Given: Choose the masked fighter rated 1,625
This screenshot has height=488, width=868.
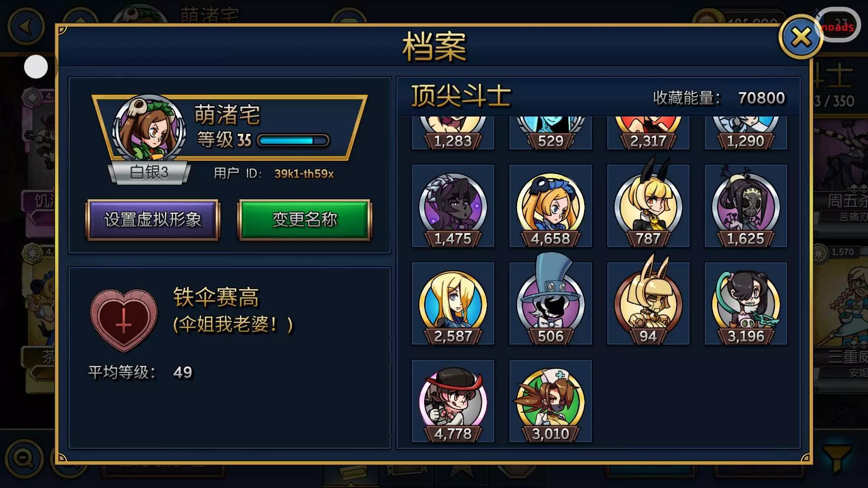Looking at the screenshot, I should 745,206.
